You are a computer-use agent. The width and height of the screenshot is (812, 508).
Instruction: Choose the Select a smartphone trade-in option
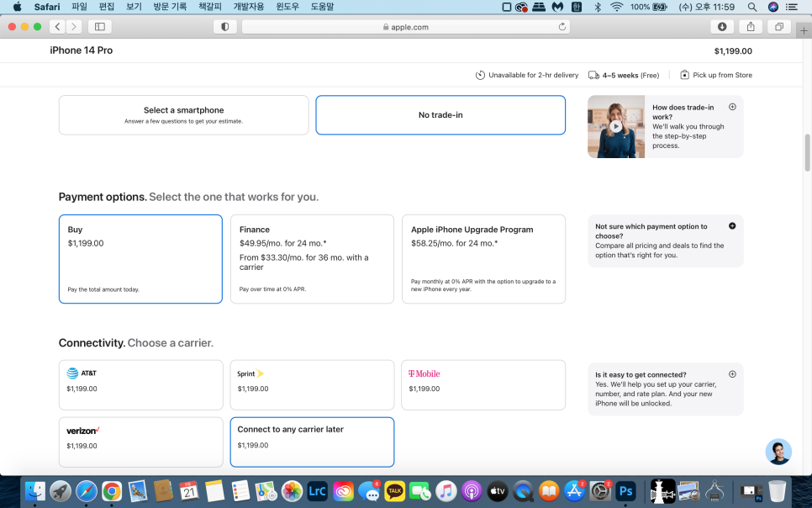[184, 115]
